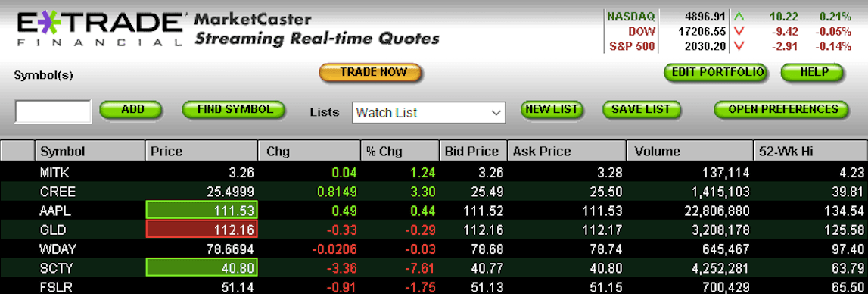Click MITK 52-week high 4.23

pos(853,173)
